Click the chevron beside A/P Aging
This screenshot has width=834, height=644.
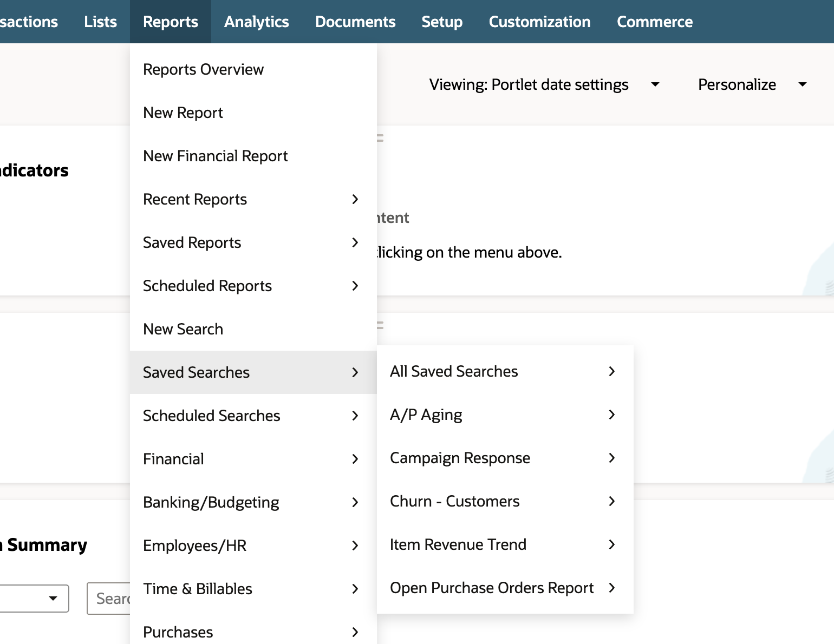coord(612,415)
